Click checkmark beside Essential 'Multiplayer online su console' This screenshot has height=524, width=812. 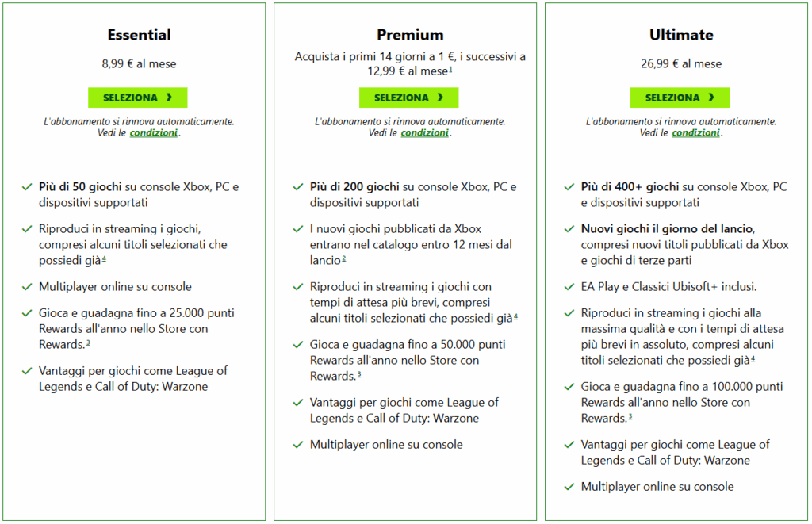click(27, 287)
